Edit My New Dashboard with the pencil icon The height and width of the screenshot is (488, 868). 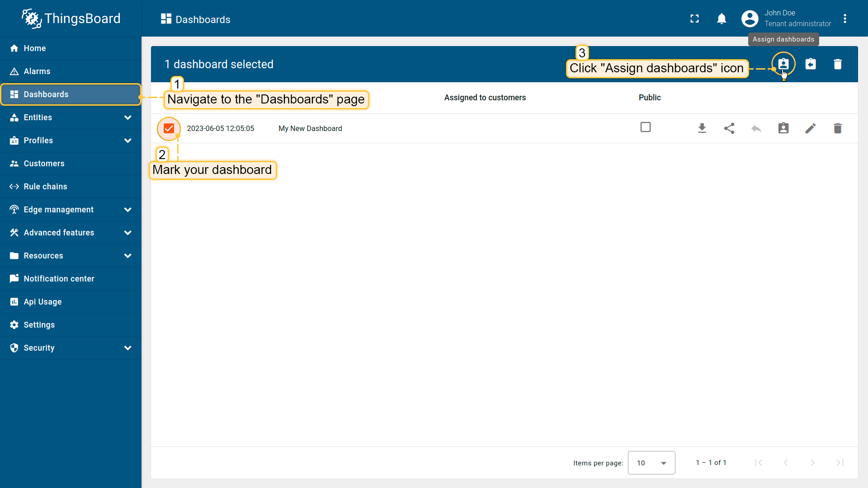click(x=811, y=128)
